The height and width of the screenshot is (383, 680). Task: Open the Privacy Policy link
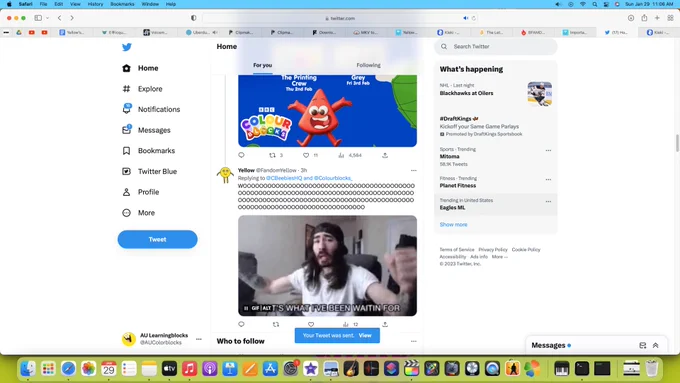pyautogui.click(x=493, y=250)
